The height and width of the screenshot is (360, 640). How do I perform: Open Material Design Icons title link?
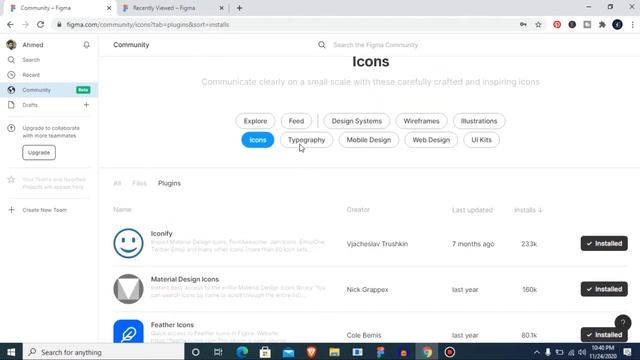point(185,279)
